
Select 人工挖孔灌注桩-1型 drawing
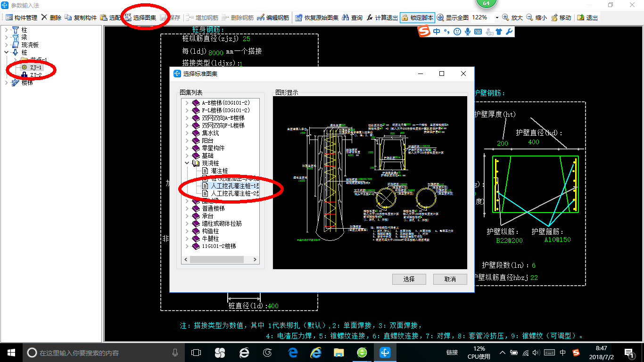tap(234, 186)
